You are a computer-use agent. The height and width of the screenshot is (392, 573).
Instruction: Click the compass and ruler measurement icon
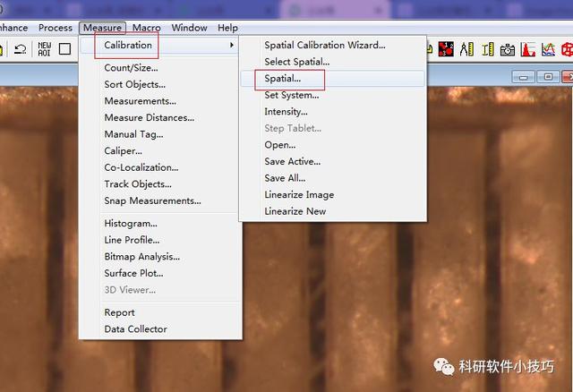point(466,49)
